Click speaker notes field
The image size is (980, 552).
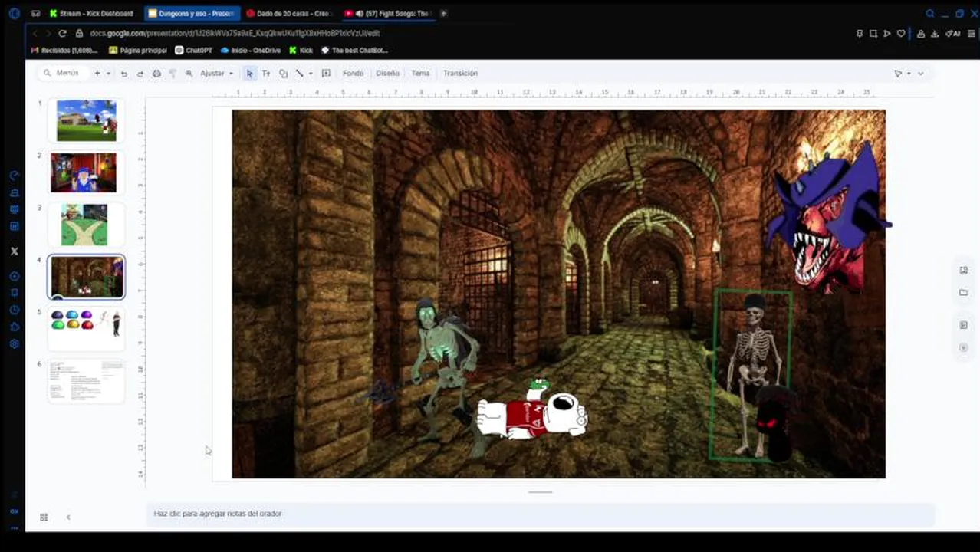540,514
